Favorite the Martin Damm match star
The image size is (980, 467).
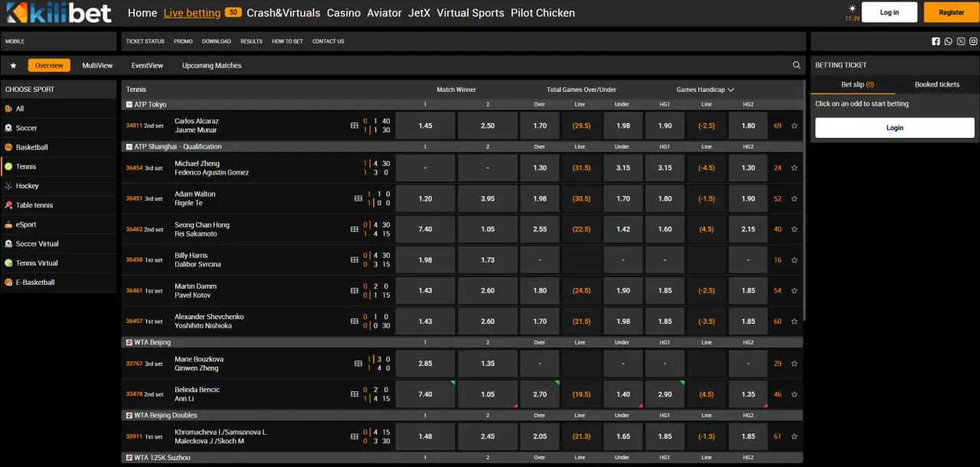tap(794, 290)
